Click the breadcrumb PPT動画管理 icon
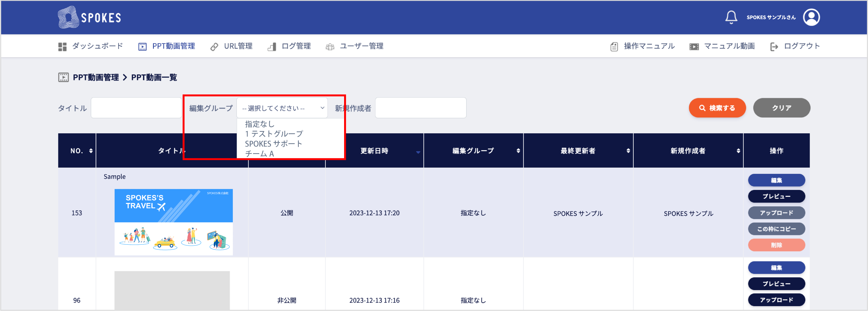Image resolution: width=868 pixels, height=311 pixels. click(x=63, y=77)
